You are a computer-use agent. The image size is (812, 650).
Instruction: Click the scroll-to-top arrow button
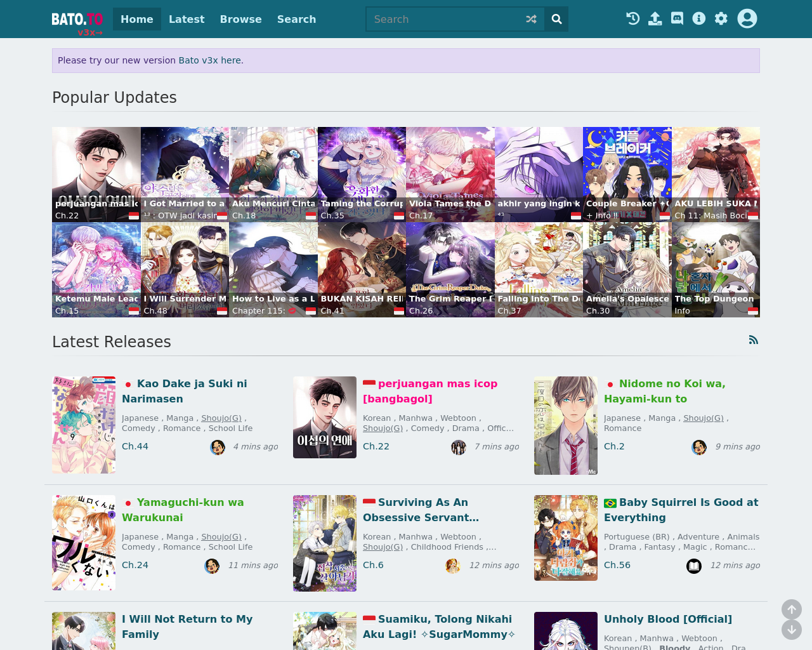[x=792, y=610]
